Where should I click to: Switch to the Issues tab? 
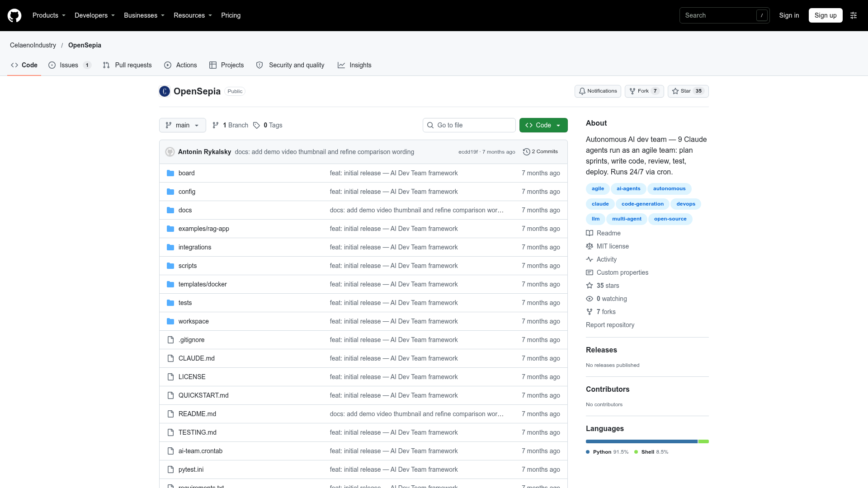click(x=70, y=65)
